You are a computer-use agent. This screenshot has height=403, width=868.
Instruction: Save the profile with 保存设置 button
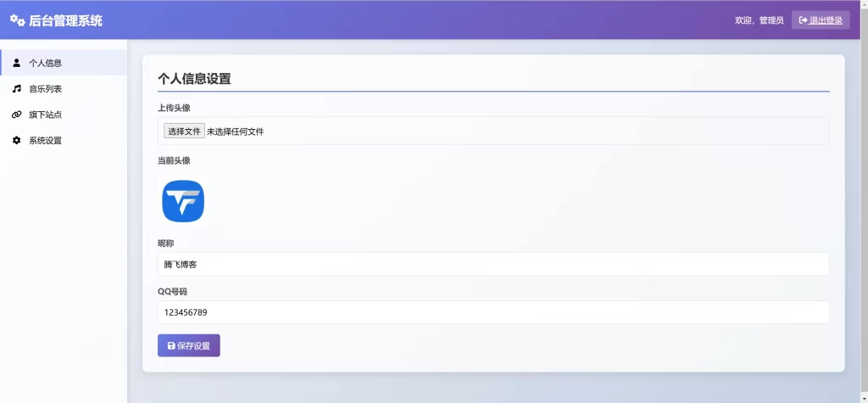(x=189, y=346)
